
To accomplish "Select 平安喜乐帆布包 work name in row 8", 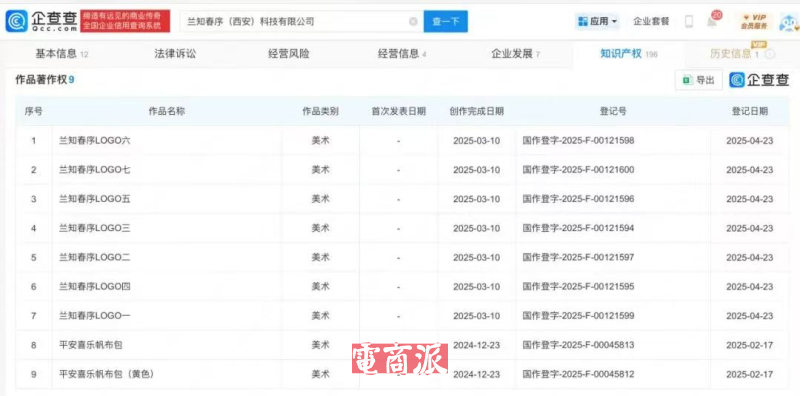I will point(91,345).
